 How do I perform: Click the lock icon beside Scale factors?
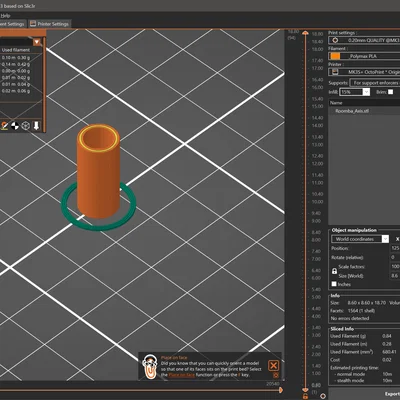[334, 271]
